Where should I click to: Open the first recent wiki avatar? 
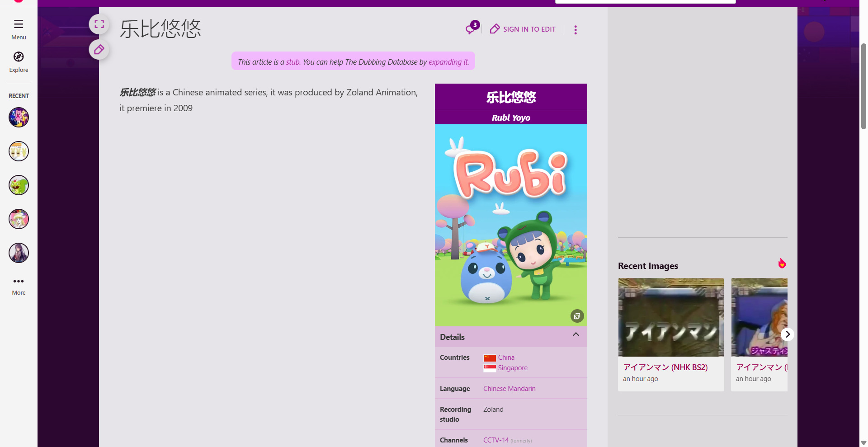19,118
